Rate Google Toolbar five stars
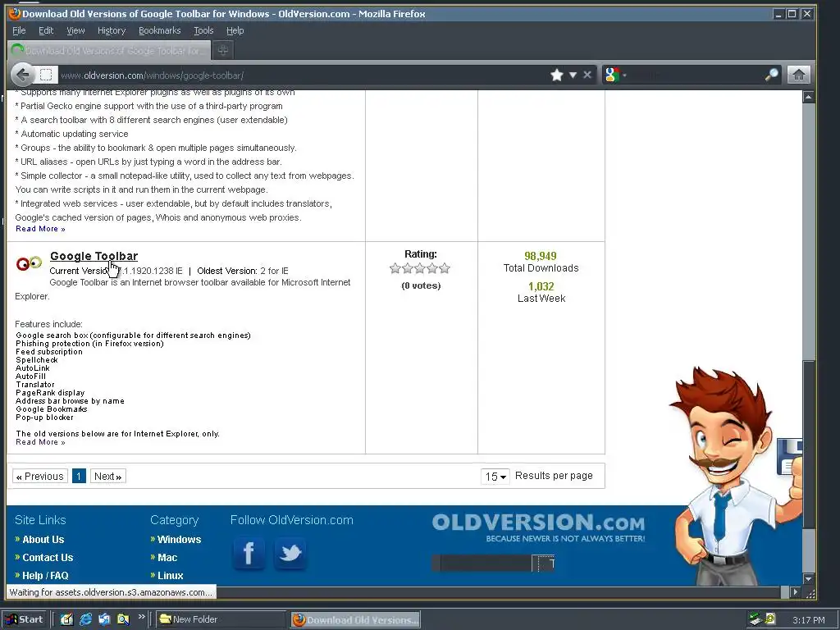The width and height of the screenshot is (840, 630). [x=445, y=268]
